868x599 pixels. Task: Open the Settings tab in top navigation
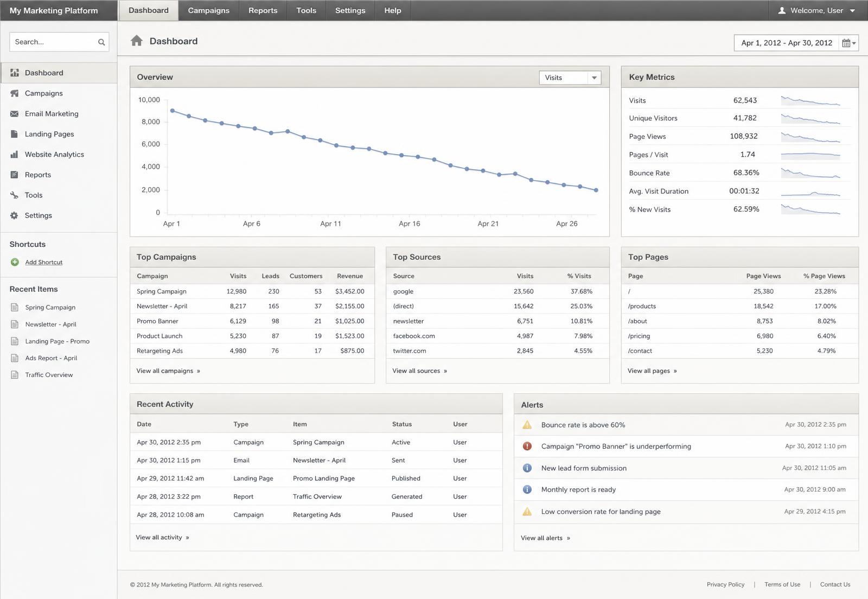350,10
